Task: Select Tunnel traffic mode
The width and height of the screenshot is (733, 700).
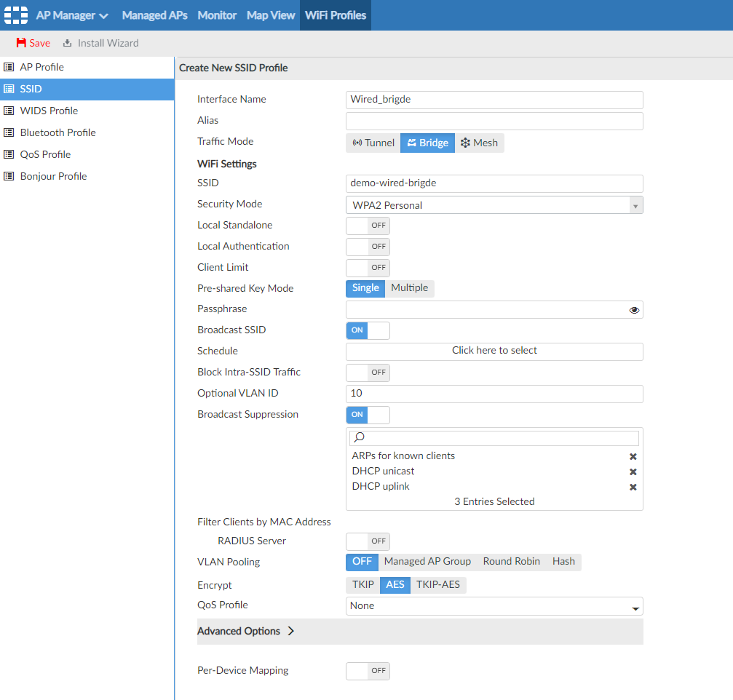Action: pos(373,143)
